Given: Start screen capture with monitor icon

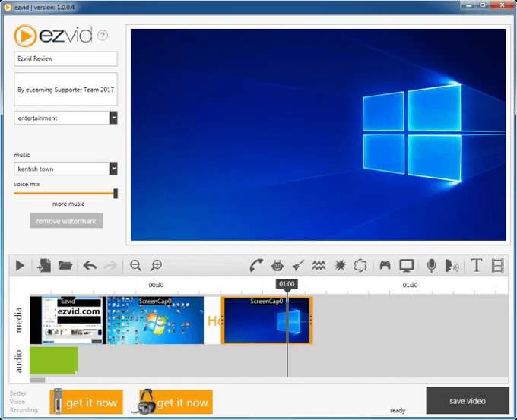Looking at the screenshot, I should [x=407, y=265].
